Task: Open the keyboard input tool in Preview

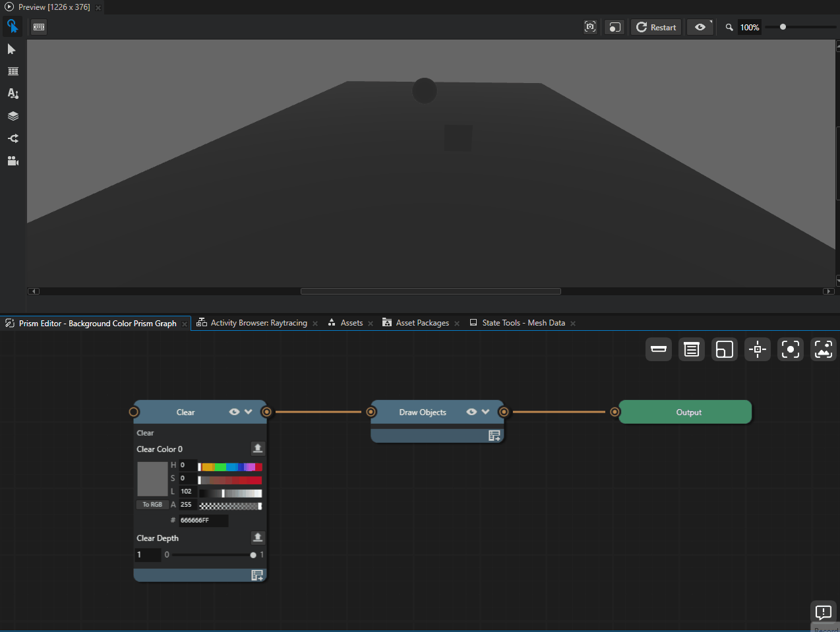Action: 39,27
